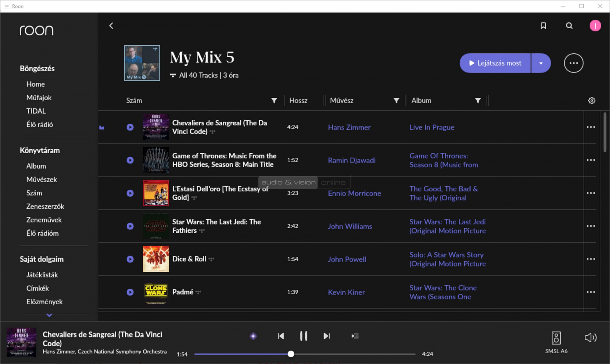
Task: Go back with the left arrow
Action: tap(111, 26)
